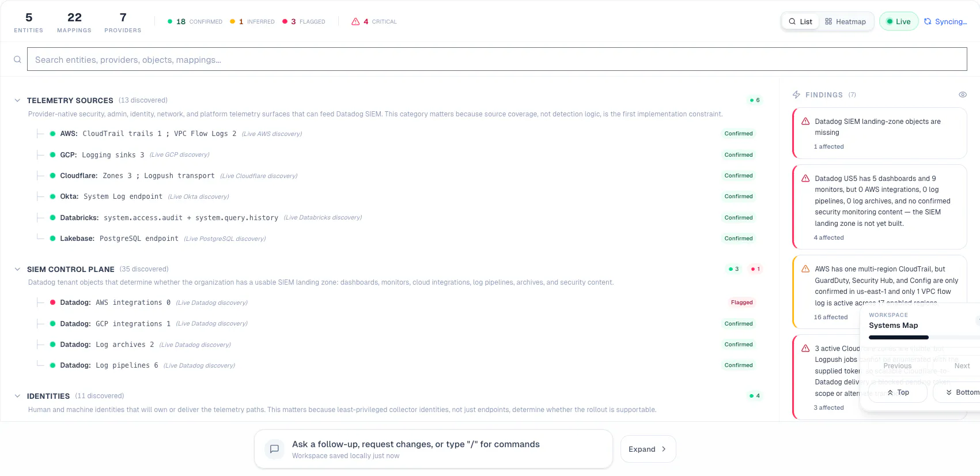Open the Cloudflare Zones Logpush transport row
The width and height of the screenshot is (980, 476).
pyautogui.click(x=396, y=176)
